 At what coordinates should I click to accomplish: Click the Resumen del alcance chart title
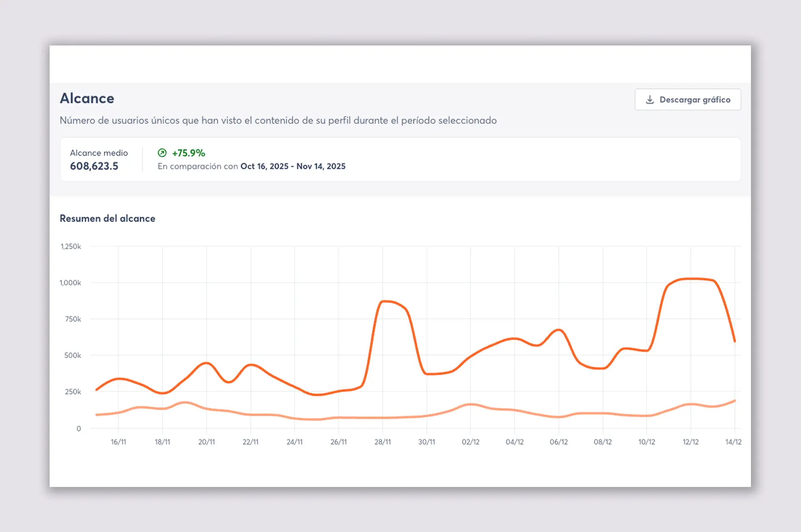107,219
